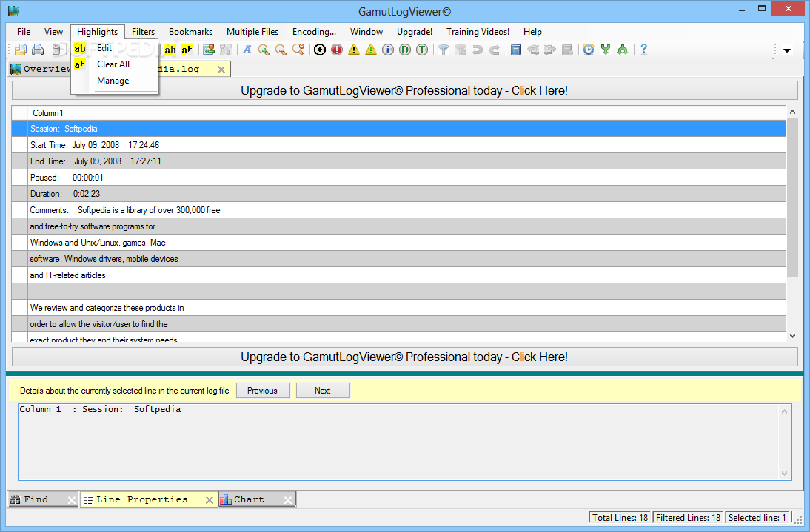
Task: Click in the line details text box
Action: (404, 442)
